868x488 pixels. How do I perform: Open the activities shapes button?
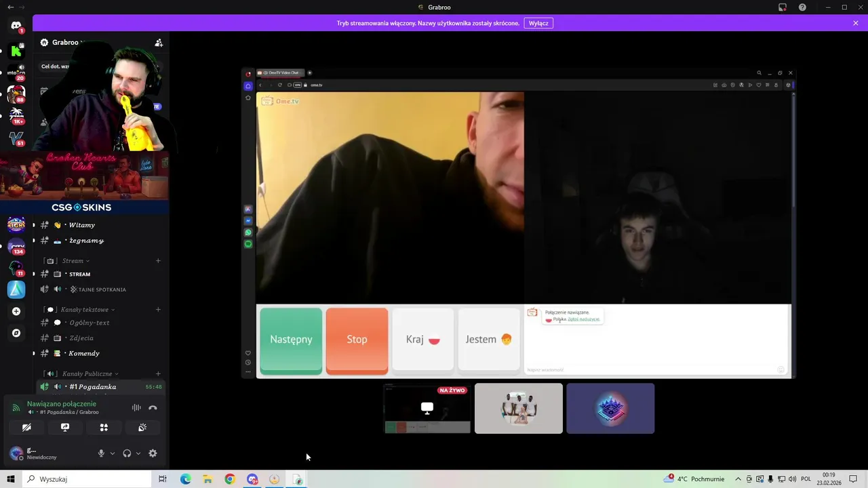tap(104, 428)
